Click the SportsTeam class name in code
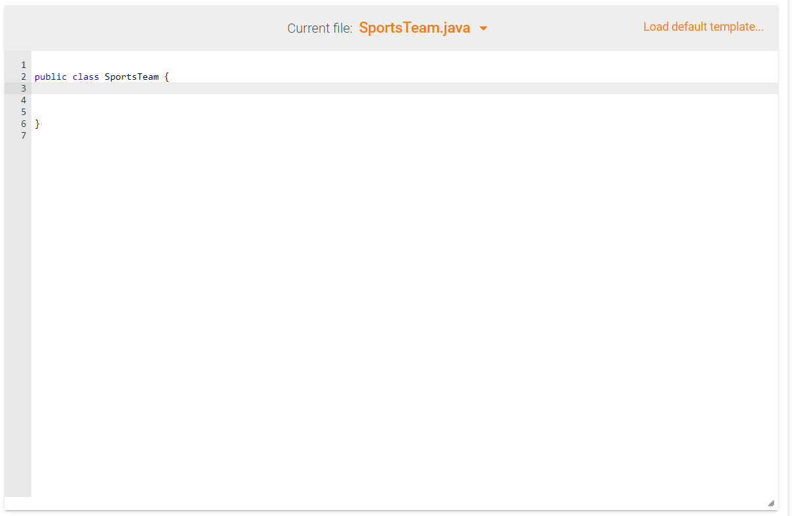Viewport: 812px width, 516px height. pyautogui.click(x=131, y=77)
